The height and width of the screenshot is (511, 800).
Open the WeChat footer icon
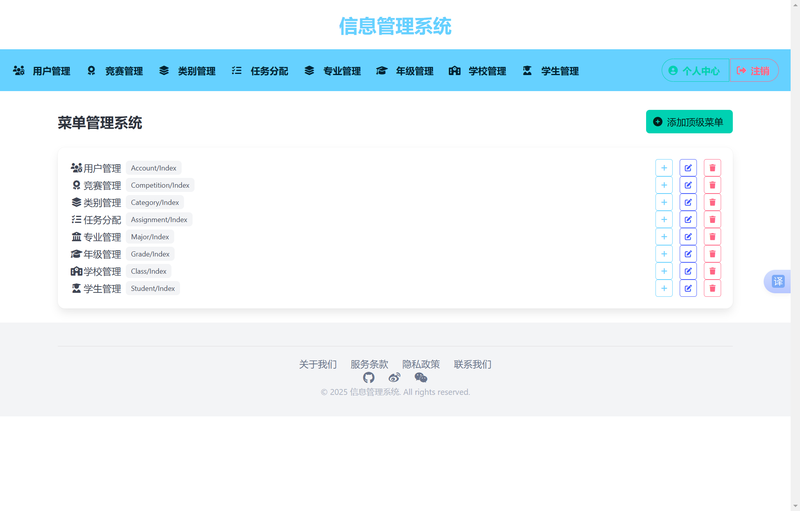pyautogui.click(x=421, y=377)
